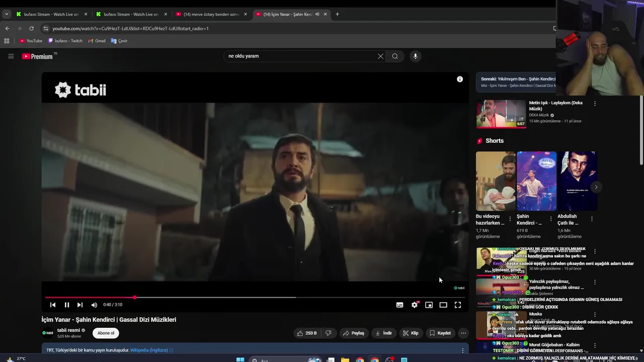The height and width of the screenshot is (362, 644).
Task: View site information icon in address bar
Action: click(x=46, y=29)
